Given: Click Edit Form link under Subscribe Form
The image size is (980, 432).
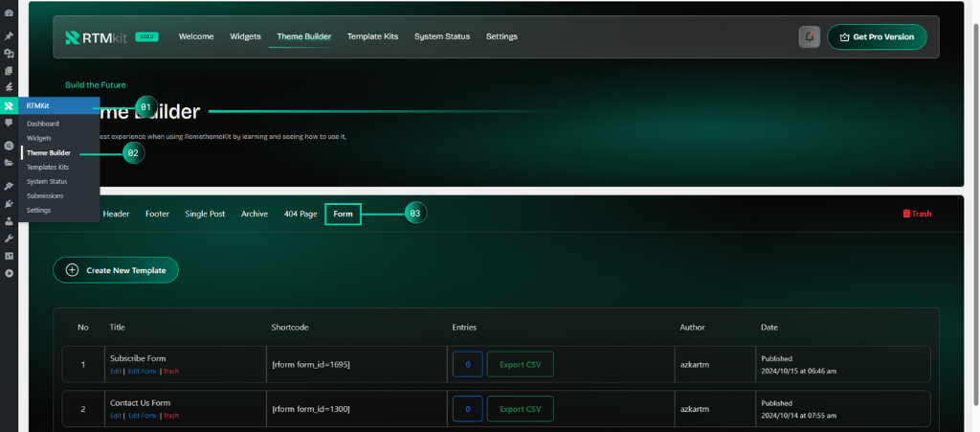Looking at the screenshot, I should tap(142, 372).
